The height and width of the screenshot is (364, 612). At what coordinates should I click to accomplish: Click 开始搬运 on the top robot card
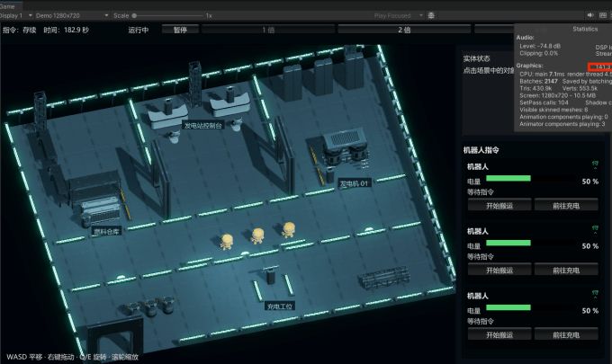pyautogui.click(x=499, y=206)
